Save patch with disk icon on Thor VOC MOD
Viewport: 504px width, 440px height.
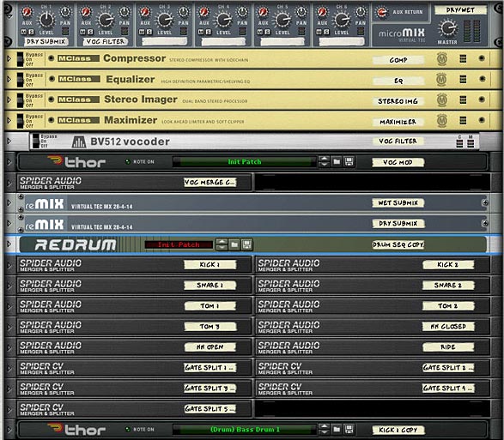coord(349,161)
